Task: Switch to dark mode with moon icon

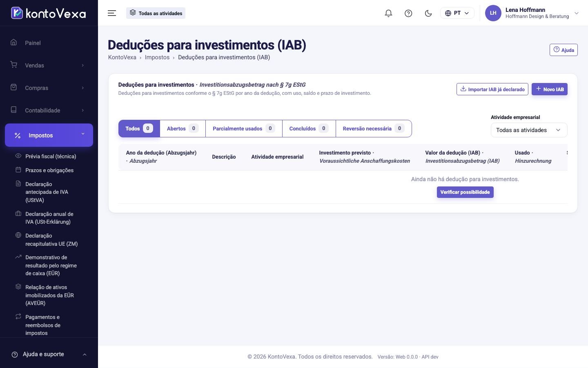Action: pyautogui.click(x=428, y=13)
